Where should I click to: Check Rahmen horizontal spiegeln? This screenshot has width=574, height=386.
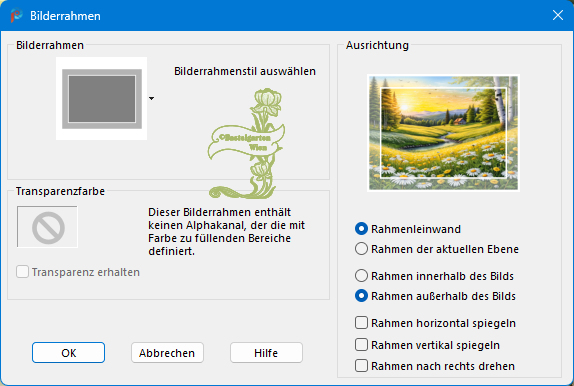pyautogui.click(x=361, y=323)
